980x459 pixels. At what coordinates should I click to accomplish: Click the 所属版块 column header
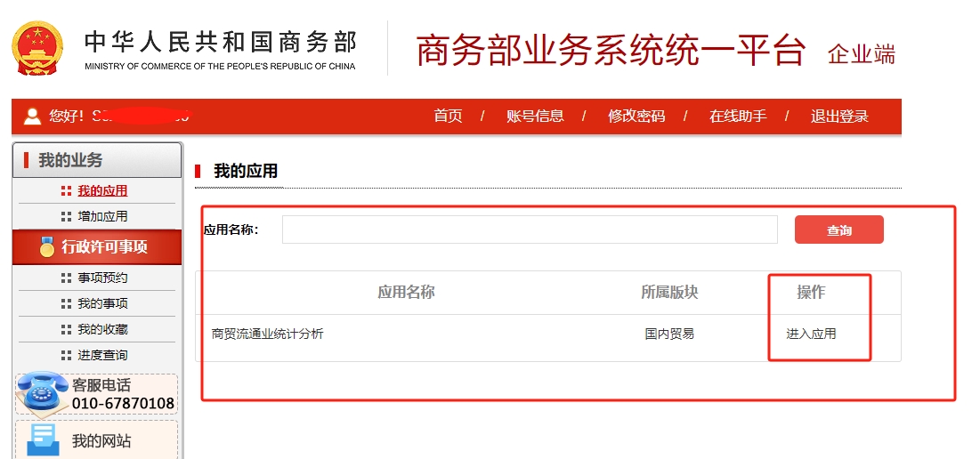669,293
